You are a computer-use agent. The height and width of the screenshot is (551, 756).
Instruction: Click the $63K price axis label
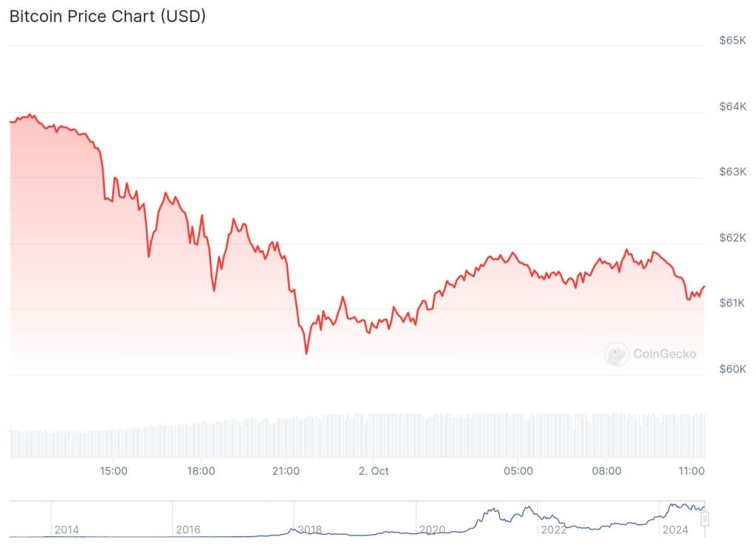pyautogui.click(x=732, y=172)
